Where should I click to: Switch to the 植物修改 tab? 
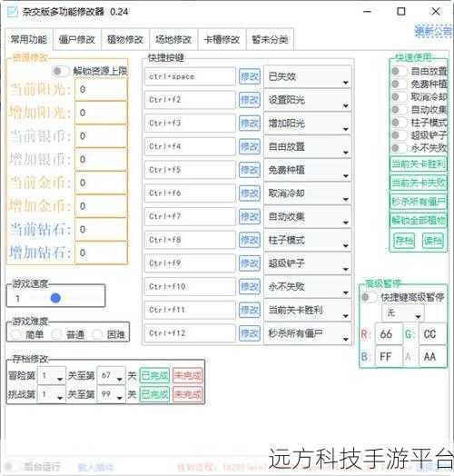point(125,39)
